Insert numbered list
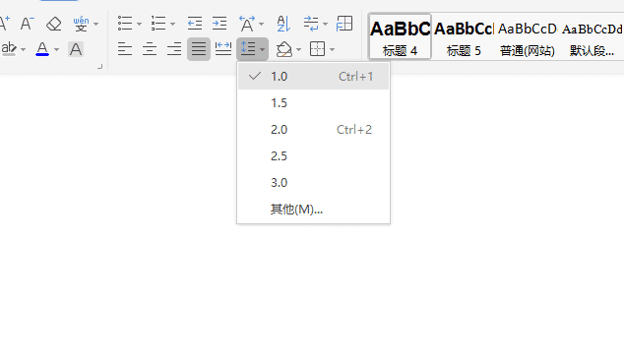The width and height of the screenshot is (624, 364). [158, 24]
